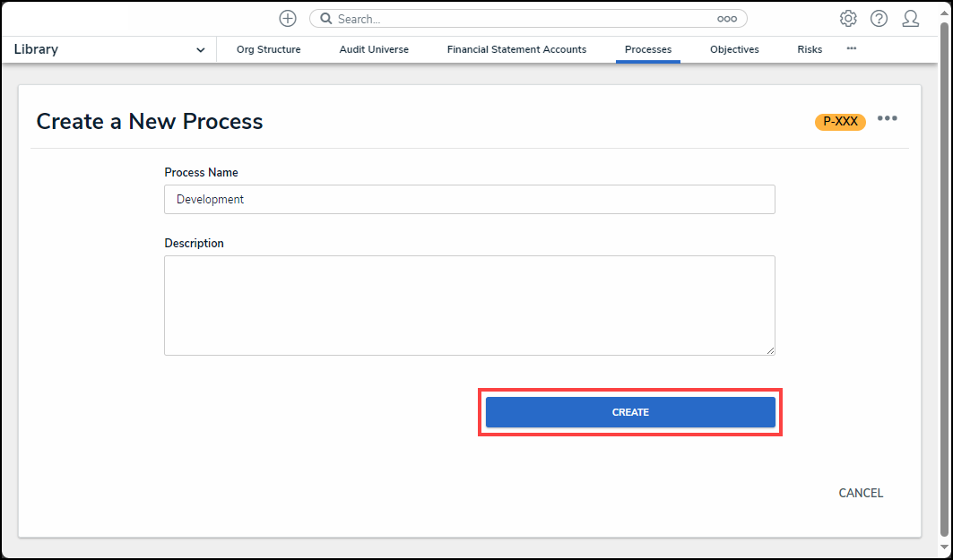Click the scrollbar down arrow
953x560 pixels.
click(x=944, y=547)
